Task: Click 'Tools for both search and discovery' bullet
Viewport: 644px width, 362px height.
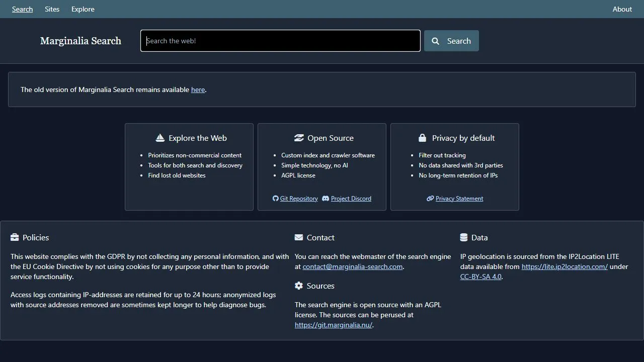Action: (195, 165)
